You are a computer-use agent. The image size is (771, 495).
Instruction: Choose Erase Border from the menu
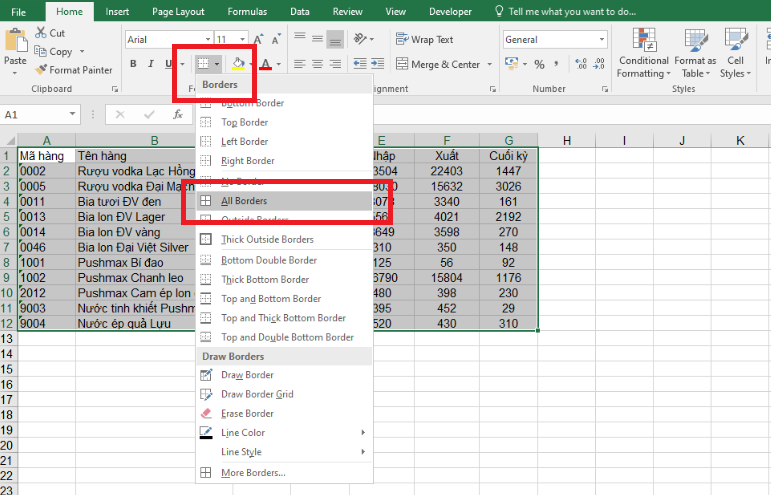coord(246,413)
